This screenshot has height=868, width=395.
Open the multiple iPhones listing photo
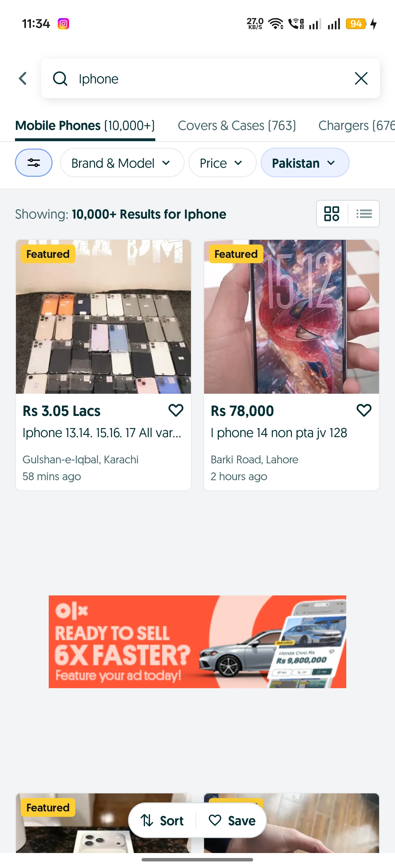pos(103,317)
